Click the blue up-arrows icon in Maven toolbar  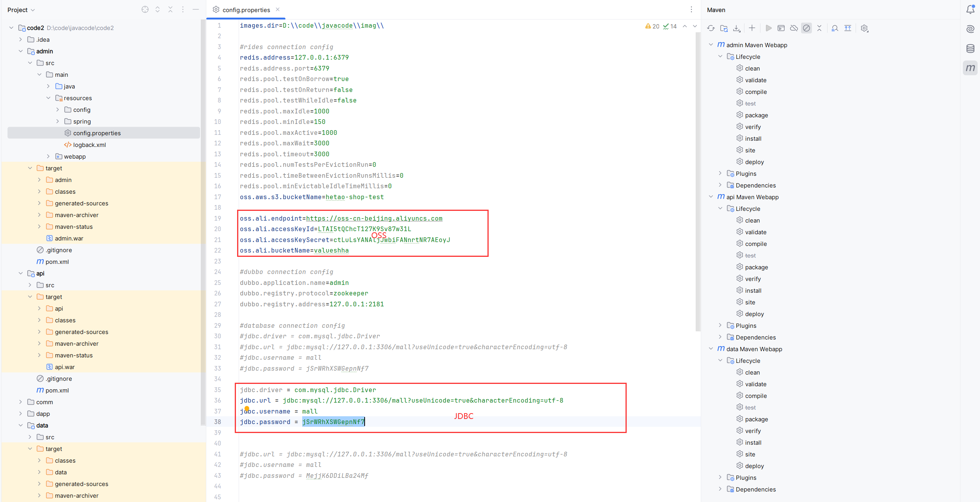point(848,28)
